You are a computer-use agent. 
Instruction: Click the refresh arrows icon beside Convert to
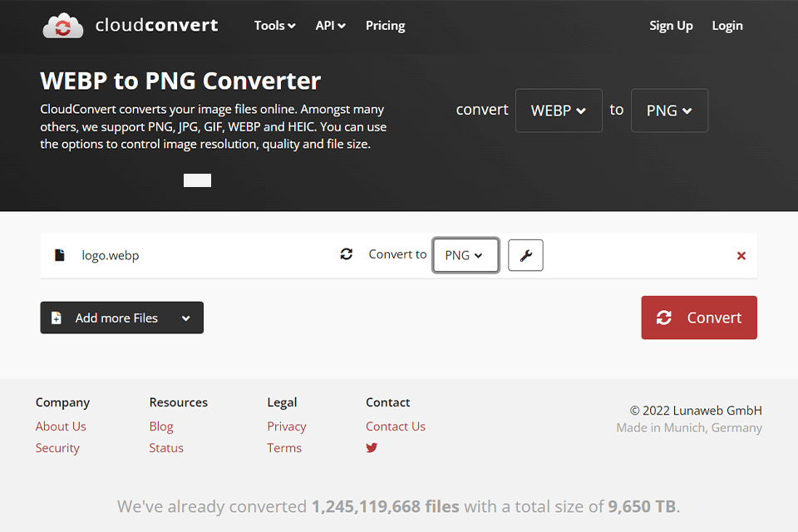[x=347, y=254]
